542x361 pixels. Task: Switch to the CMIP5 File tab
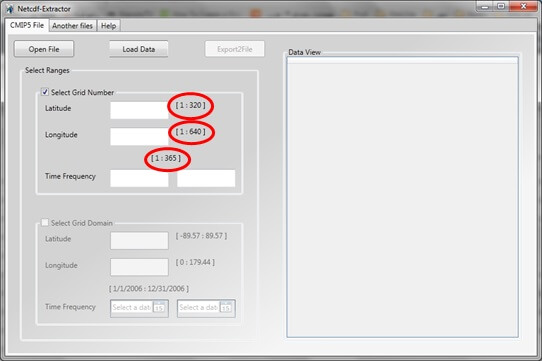[27, 25]
